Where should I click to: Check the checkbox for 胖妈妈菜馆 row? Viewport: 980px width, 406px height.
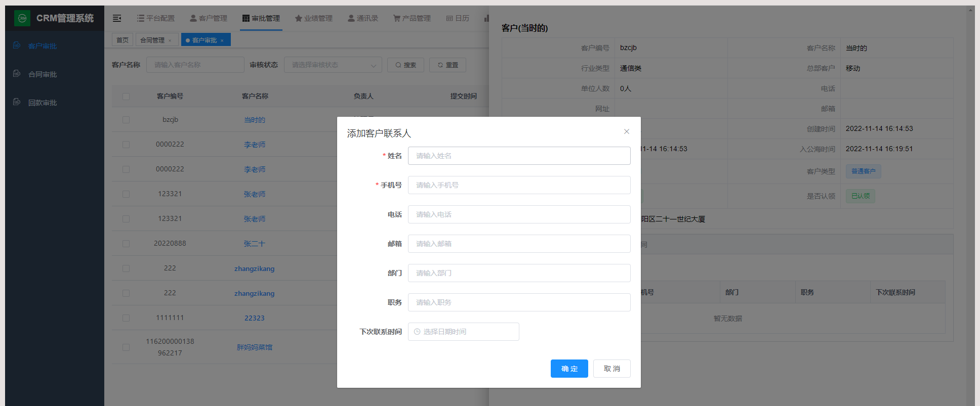126,347
